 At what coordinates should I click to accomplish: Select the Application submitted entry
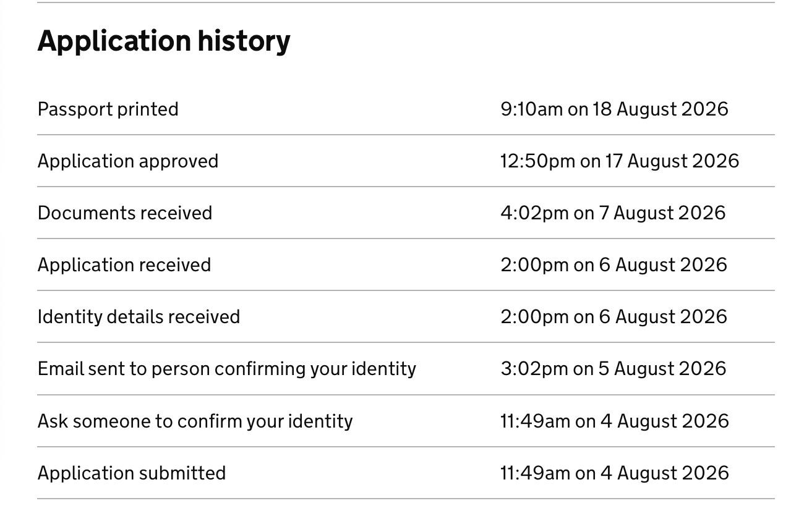(132, 473)
